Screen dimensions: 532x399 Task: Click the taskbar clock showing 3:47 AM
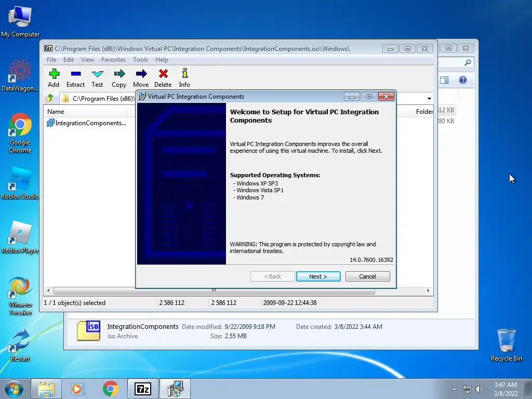(506, 389)
